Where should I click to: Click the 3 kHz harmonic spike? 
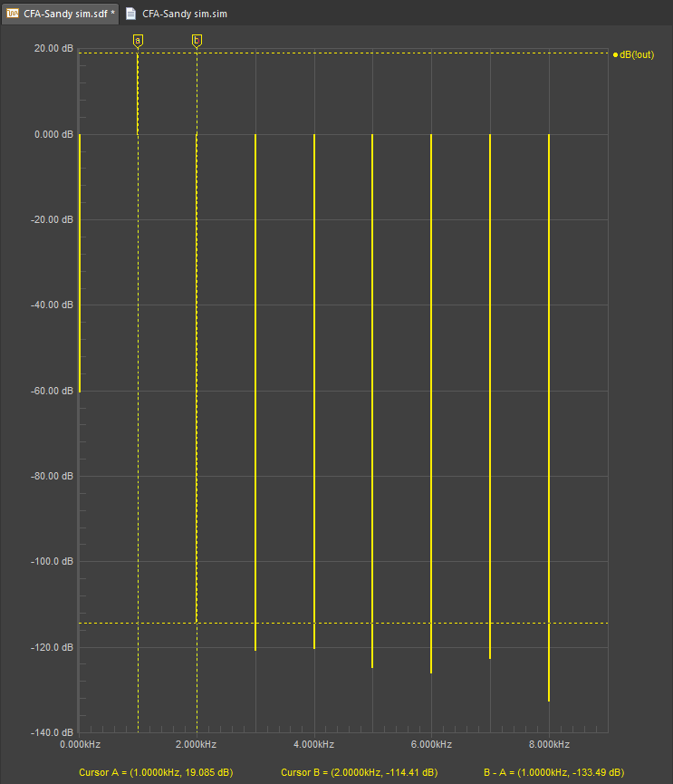[255, 392]
